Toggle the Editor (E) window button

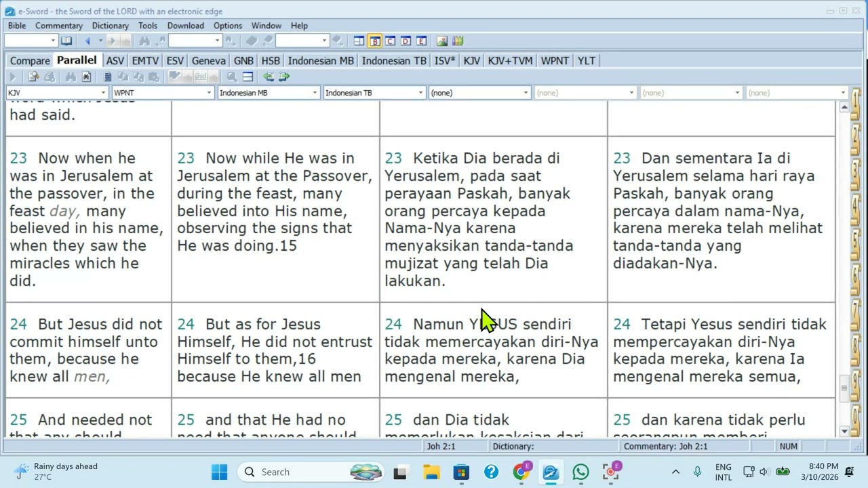pyautogui.click(x=421, y=41)
